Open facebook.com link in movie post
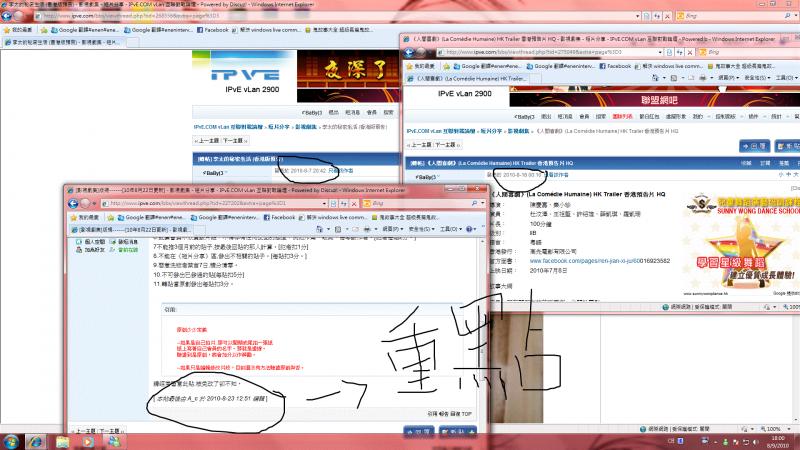 (x=599, y=261)
